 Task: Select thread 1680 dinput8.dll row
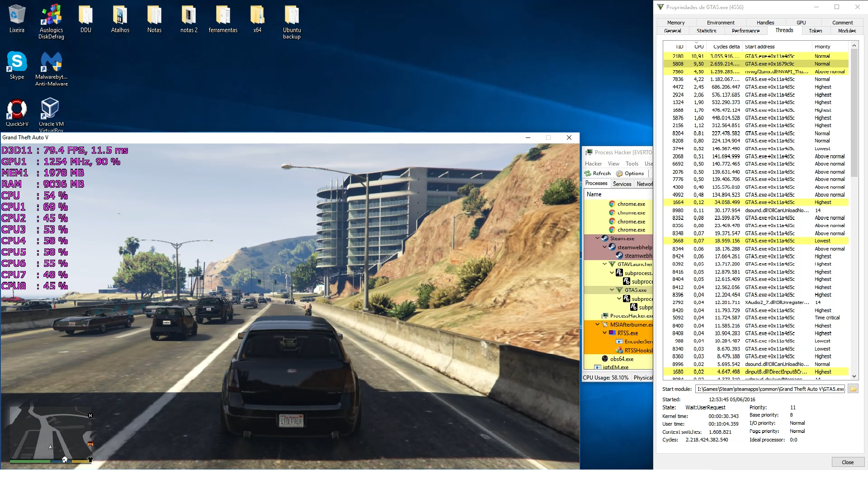tap(756, 372)
